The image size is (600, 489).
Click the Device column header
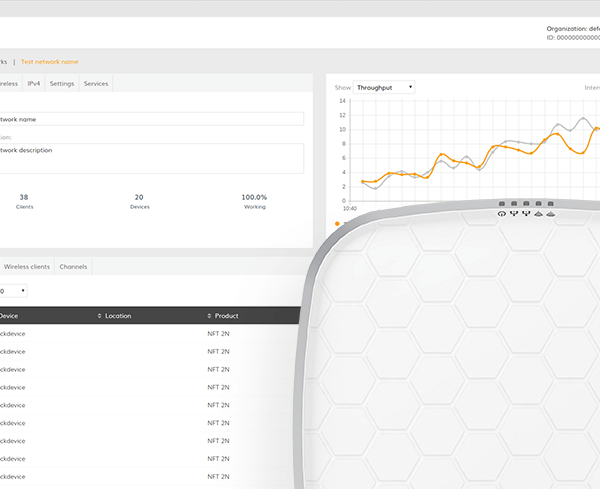9,316
